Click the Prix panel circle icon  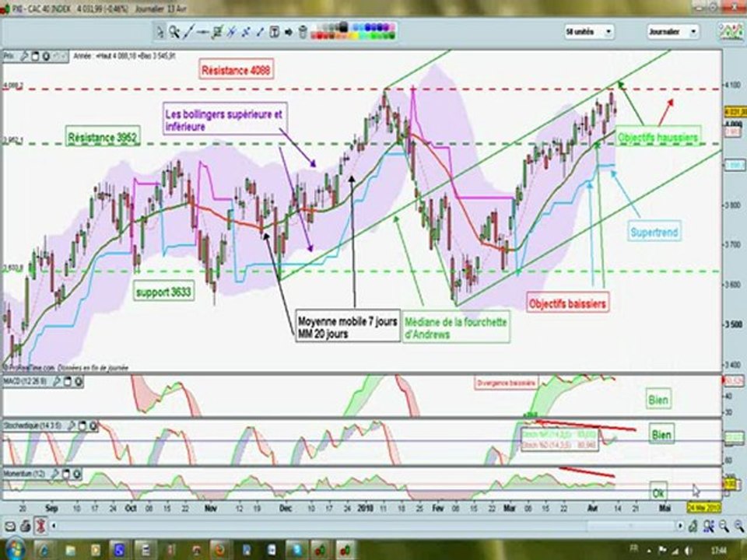(x=46, y=56)
